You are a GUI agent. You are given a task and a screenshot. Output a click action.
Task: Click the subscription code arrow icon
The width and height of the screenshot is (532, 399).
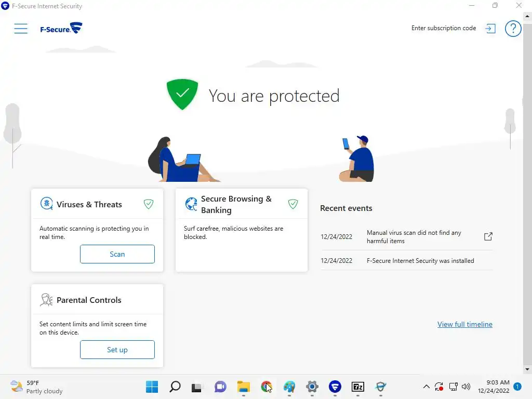pos(490,28)
